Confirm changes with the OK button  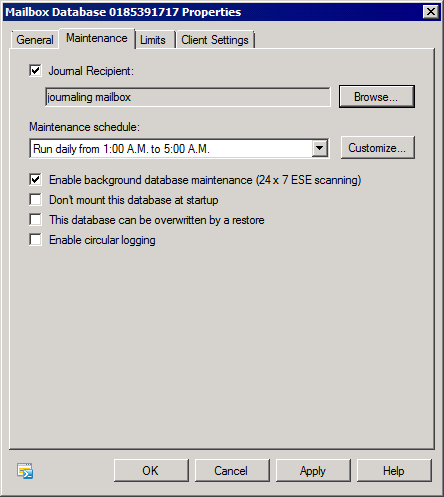point(151,471)
